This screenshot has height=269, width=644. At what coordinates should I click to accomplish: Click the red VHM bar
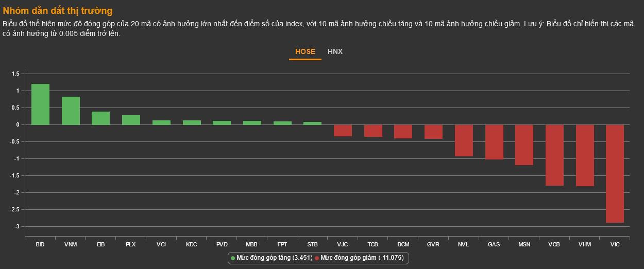(x=585, y=155)
